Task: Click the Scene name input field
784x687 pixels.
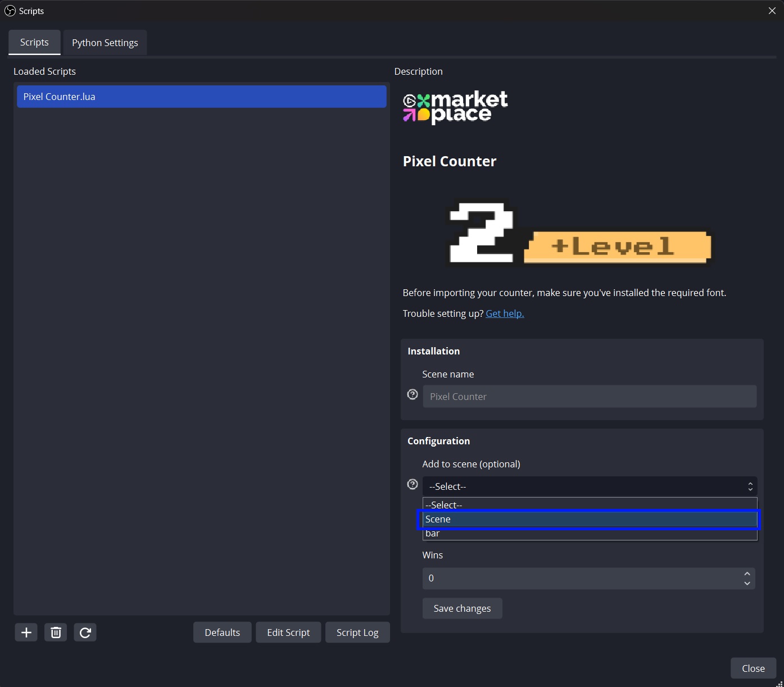Action: (x=589, y=397)
